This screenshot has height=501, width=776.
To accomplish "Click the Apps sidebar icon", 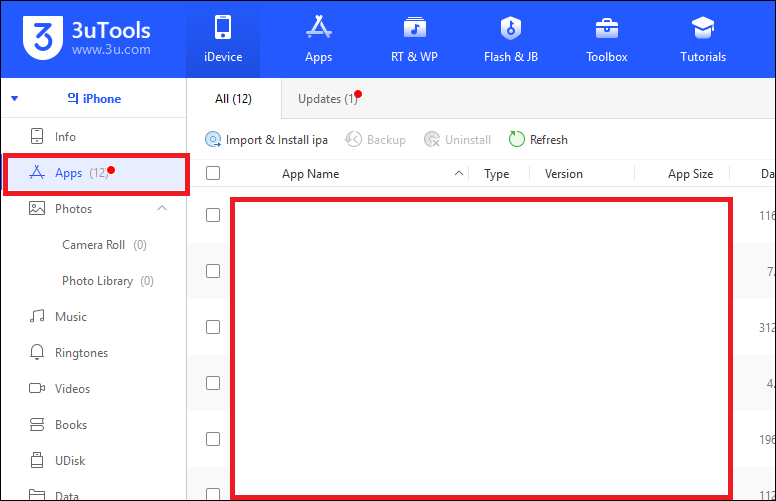I will (37, 172).
